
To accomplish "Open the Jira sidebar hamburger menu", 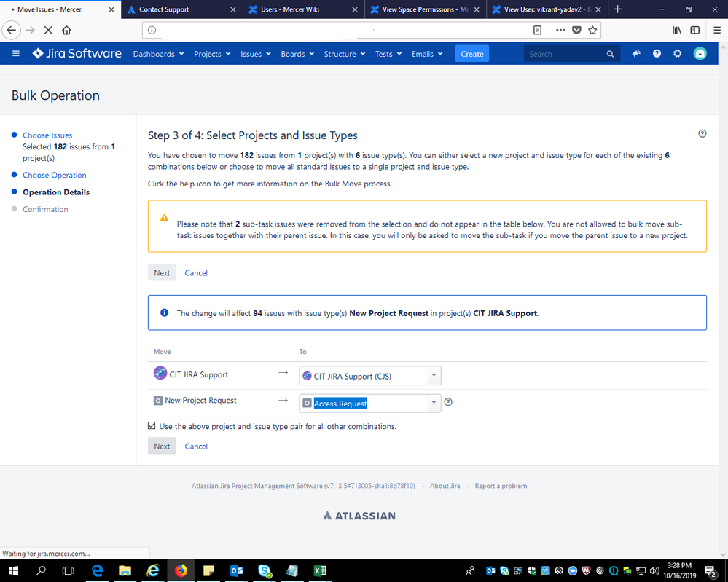I will [16, 53].
